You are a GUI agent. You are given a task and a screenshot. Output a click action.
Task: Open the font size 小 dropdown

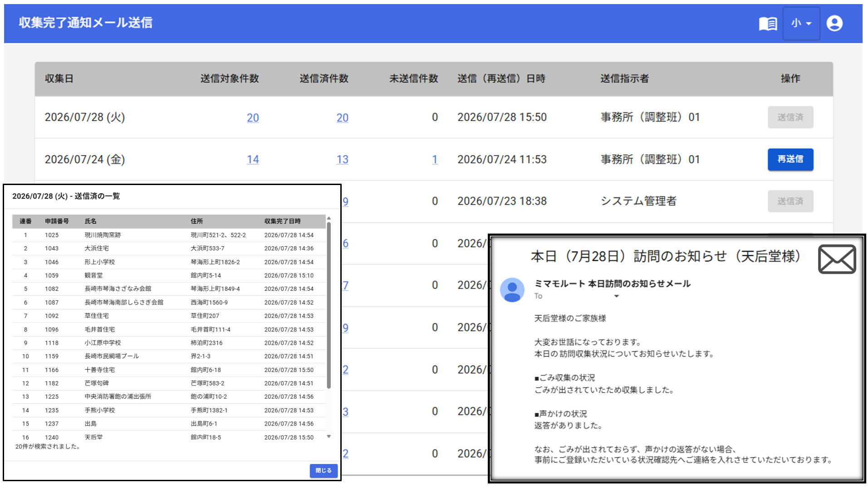[801, 24]
